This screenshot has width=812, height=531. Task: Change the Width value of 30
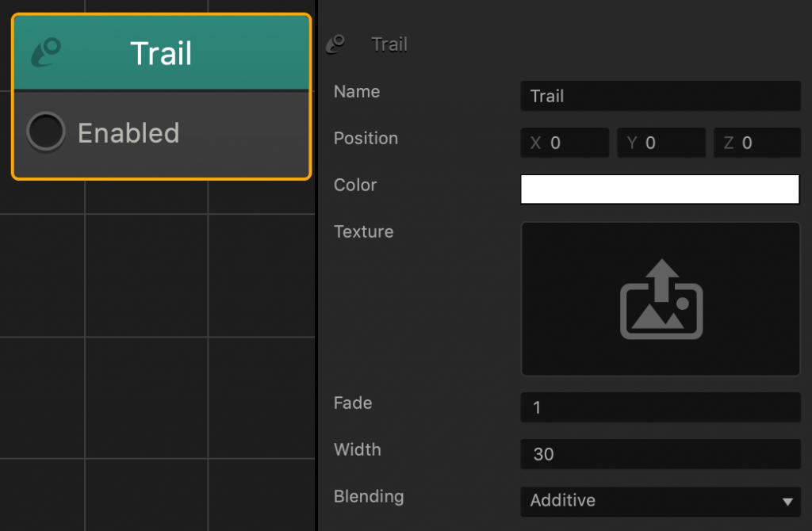[x=660, y=454]
